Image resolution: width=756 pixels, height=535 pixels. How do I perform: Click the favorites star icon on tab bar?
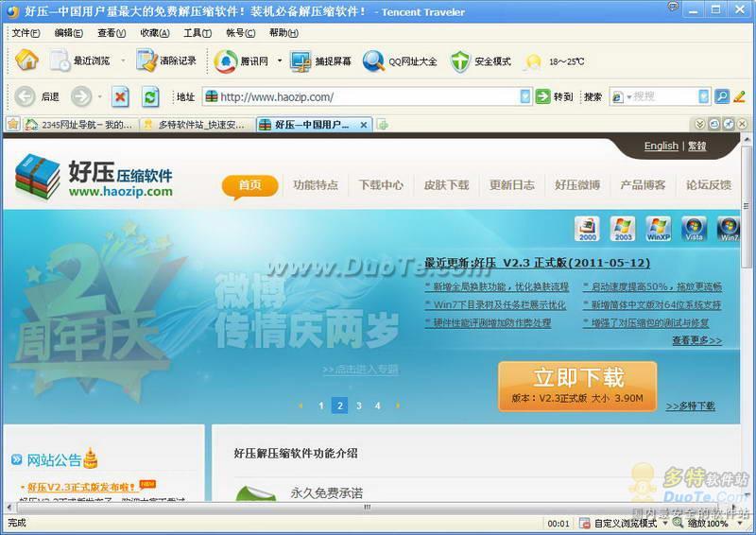coord(13,124)
